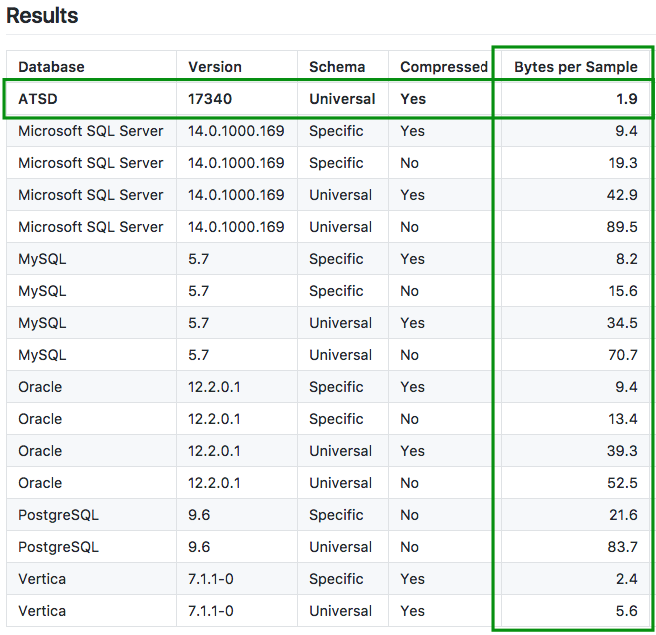Screen dimensions: 656x635
Task: Click the bytes value 8.2
Action: tap(627, 259)
